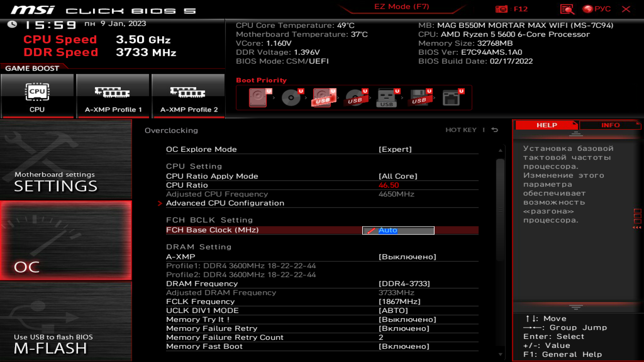Toggle A-XMP Profile 1
Screen dimensions: 644x362
113,96
